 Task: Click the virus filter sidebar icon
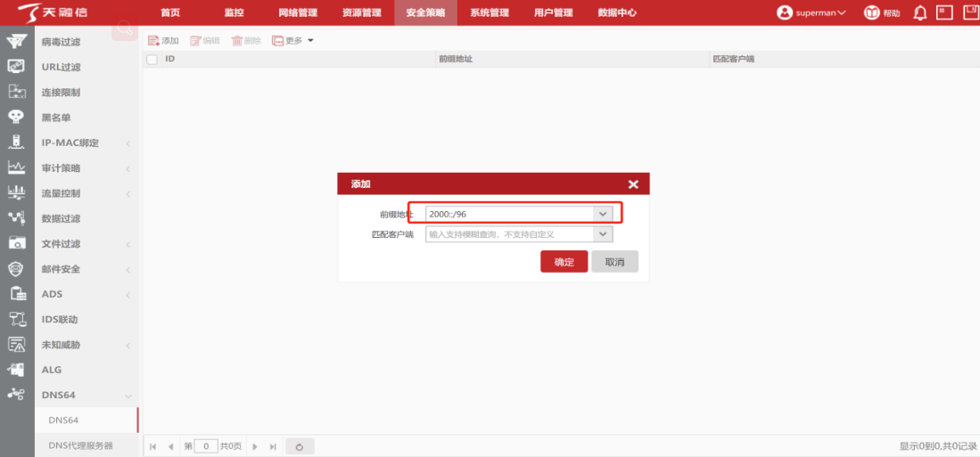coord(17,41)
